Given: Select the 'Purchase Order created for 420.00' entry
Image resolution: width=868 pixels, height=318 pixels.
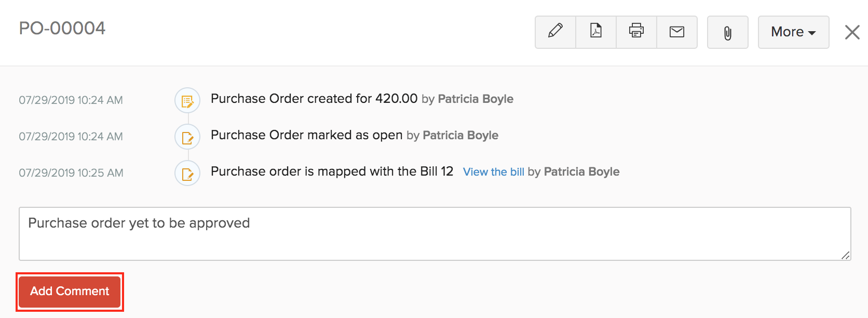Looking at the screenshot, I should [314, 99].
